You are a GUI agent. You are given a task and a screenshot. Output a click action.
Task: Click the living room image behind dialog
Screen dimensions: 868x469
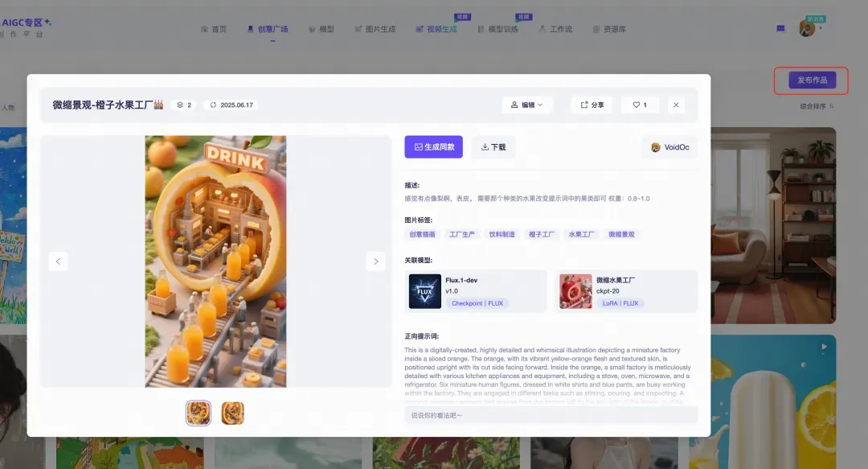tap(773, 225)
